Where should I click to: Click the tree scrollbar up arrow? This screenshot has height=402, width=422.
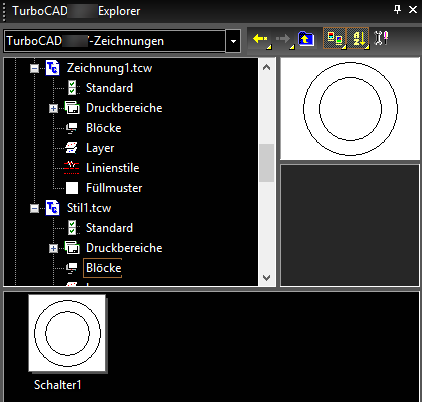(266, 67)
